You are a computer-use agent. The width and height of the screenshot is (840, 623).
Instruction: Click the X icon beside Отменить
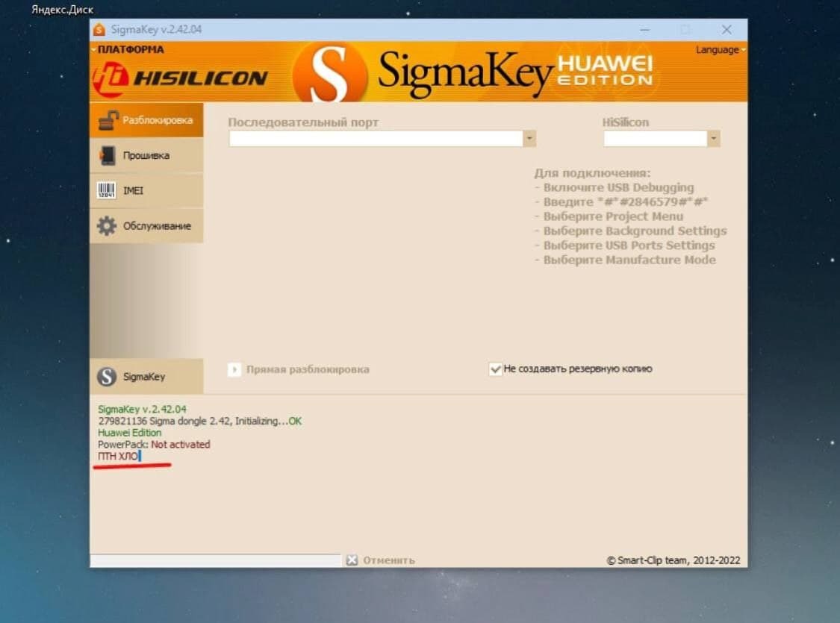click(x=352, y=560)
